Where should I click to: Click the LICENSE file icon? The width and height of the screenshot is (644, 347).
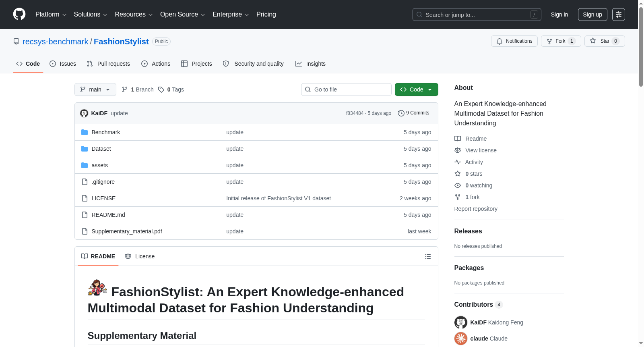point(85,198)
